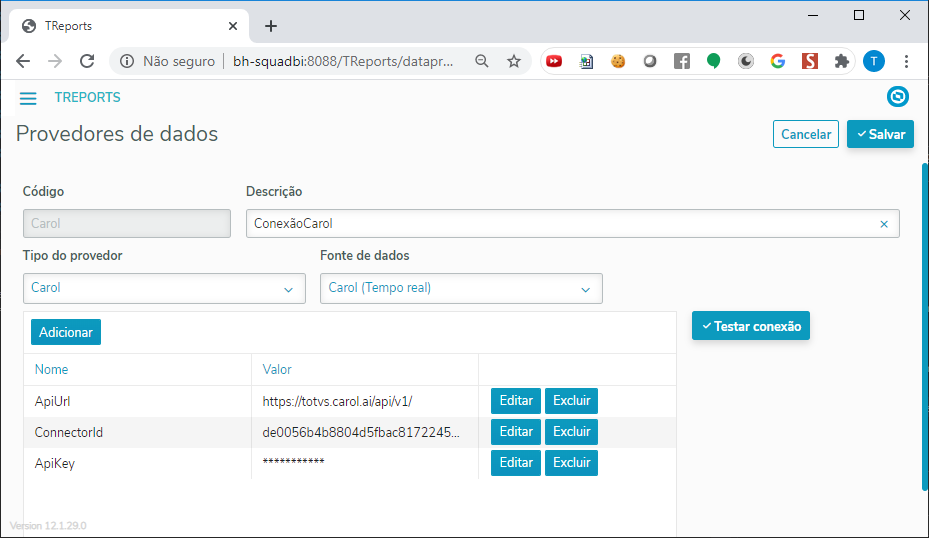Click the disabled Código field

(x=127, y=223)
